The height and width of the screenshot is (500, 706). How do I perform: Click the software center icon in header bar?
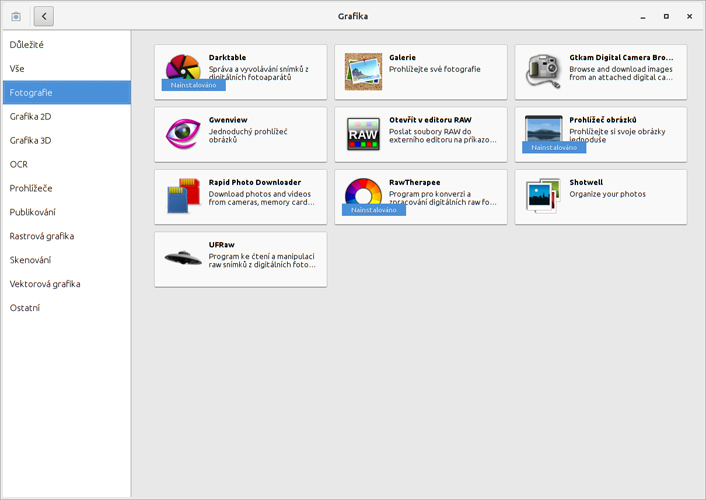(16, 16)
